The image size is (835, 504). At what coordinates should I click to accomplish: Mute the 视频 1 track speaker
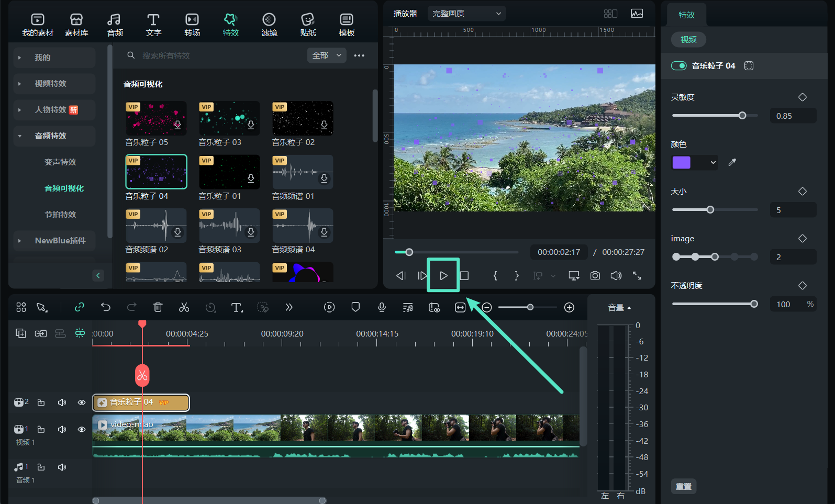62,429
